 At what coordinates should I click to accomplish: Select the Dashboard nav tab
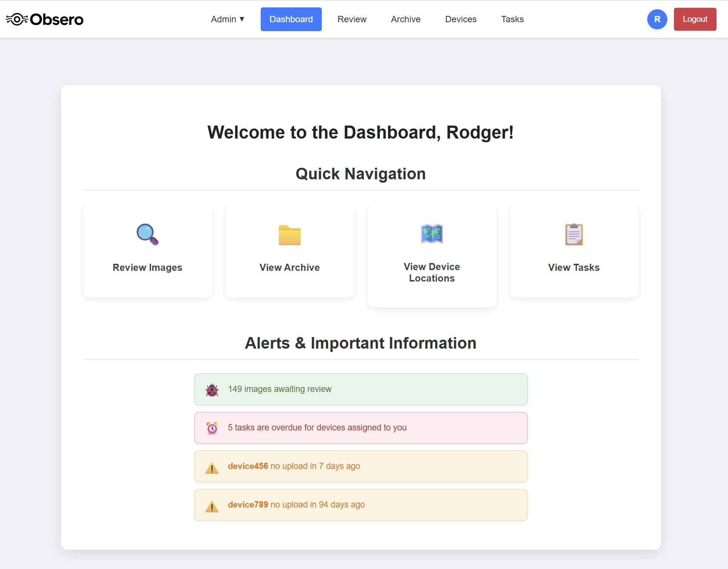click(x=291, y=19)
